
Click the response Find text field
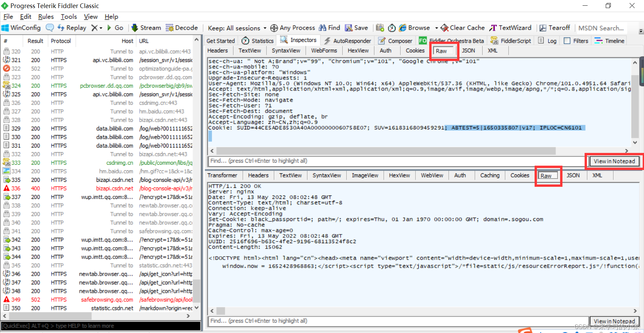pos(399,321)
